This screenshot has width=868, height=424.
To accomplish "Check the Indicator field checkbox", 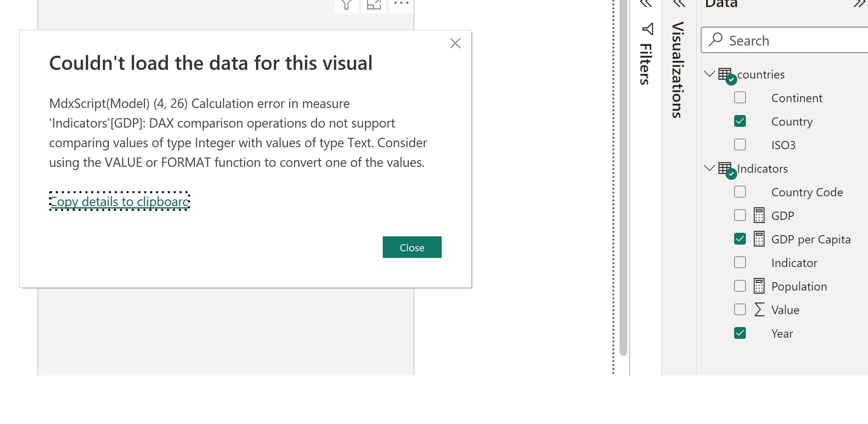I will click(x=740, y=262).
